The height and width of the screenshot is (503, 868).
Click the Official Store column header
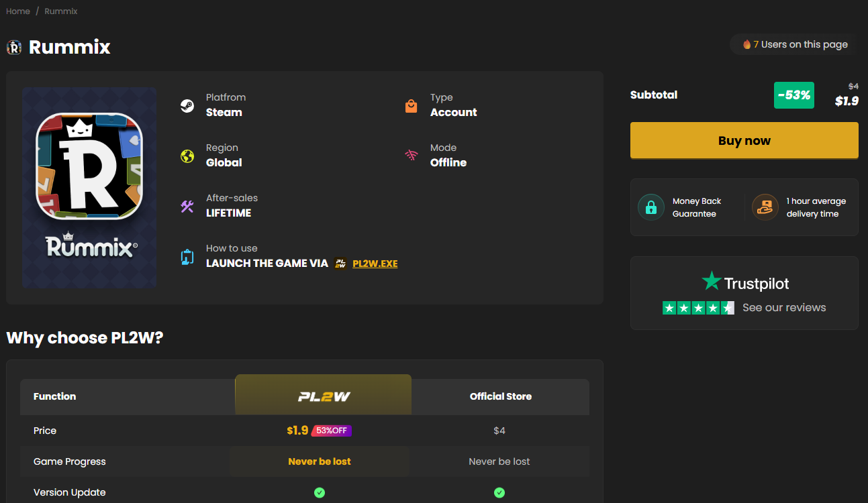pyautogui.click(x=501, y=396)
